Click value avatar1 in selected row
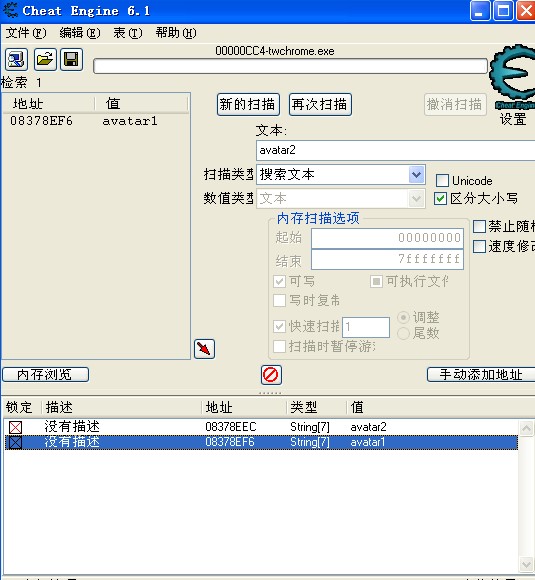Viewport: 535px width, 580px height. point(368,442)
